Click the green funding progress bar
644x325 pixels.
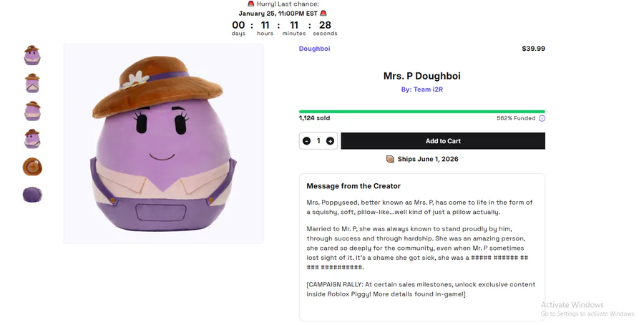point(421,112)
